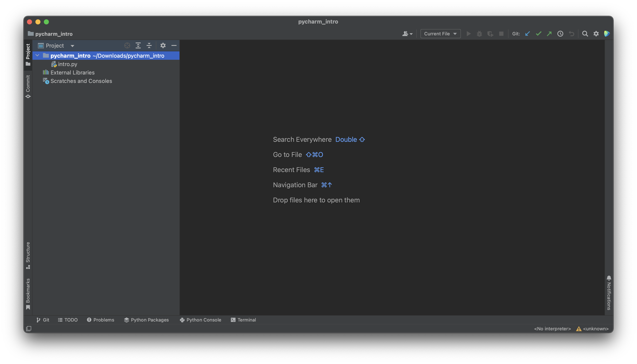The width and height of the screenshot is (637, 364).
Task: Open intro.py from the project tree
Action: point(68,64)
